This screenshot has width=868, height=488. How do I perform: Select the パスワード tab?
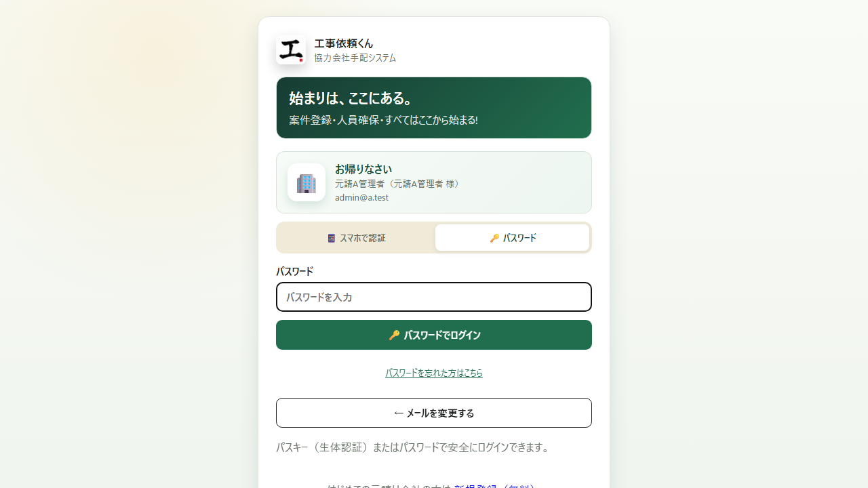(x=512, y=238)
